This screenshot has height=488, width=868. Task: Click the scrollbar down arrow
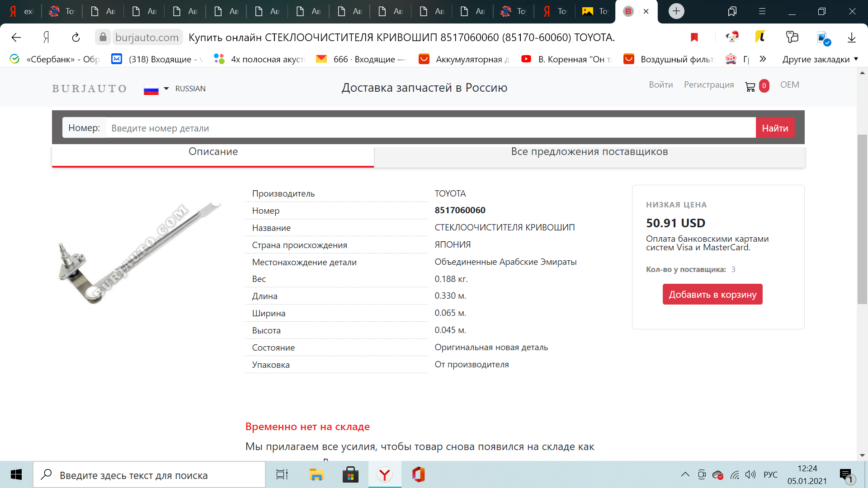pyautogui.click(x=862, y=455)
